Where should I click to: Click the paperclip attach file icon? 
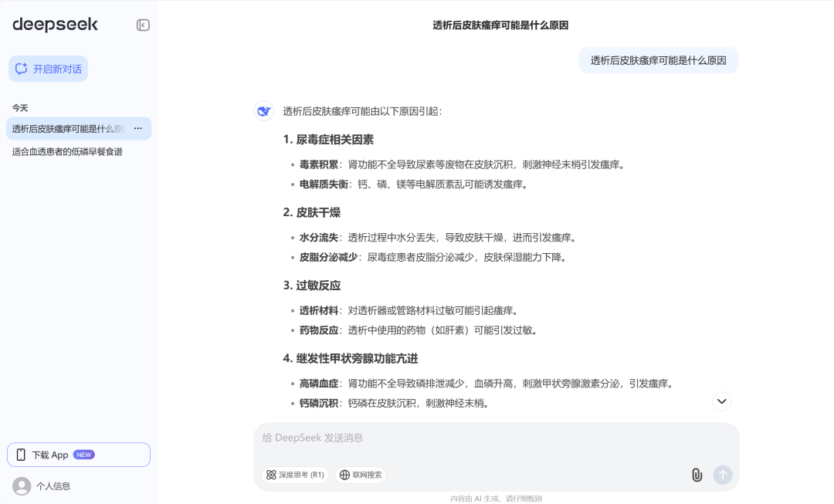click(697, 475)
